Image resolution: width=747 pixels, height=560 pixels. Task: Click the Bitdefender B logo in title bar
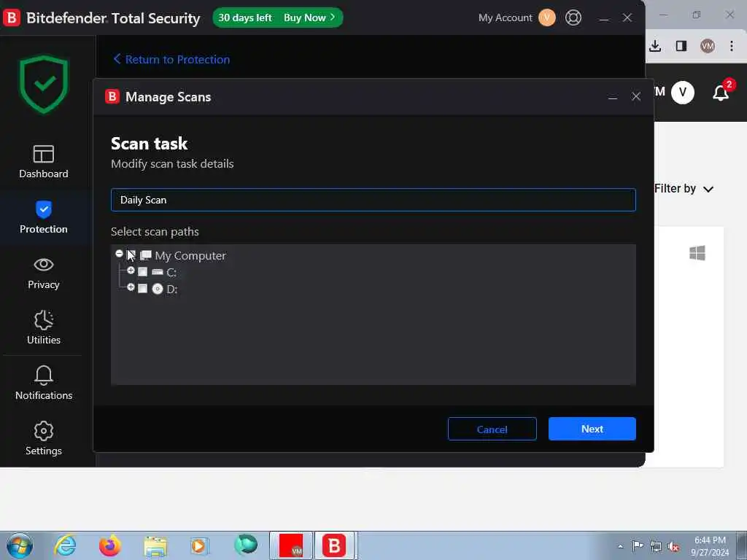click(12, 17)
